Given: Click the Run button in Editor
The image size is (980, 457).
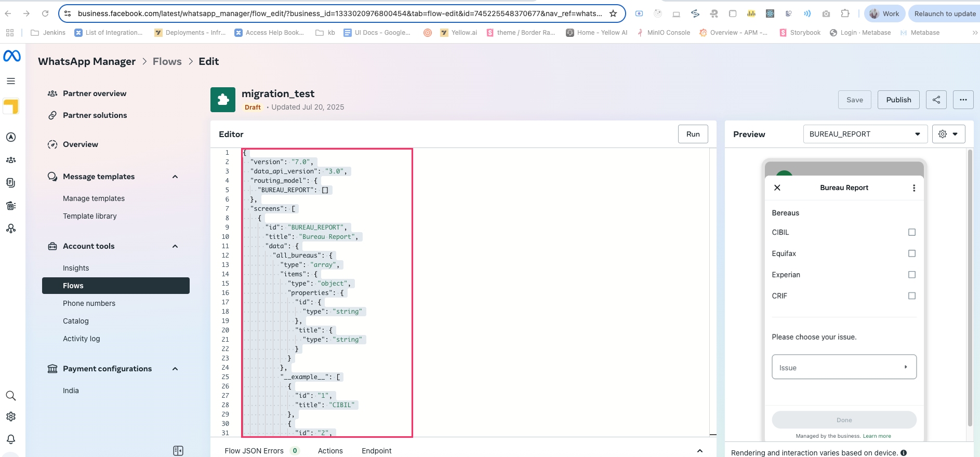Looking at the screenshot, I should (x=693, y=134).
